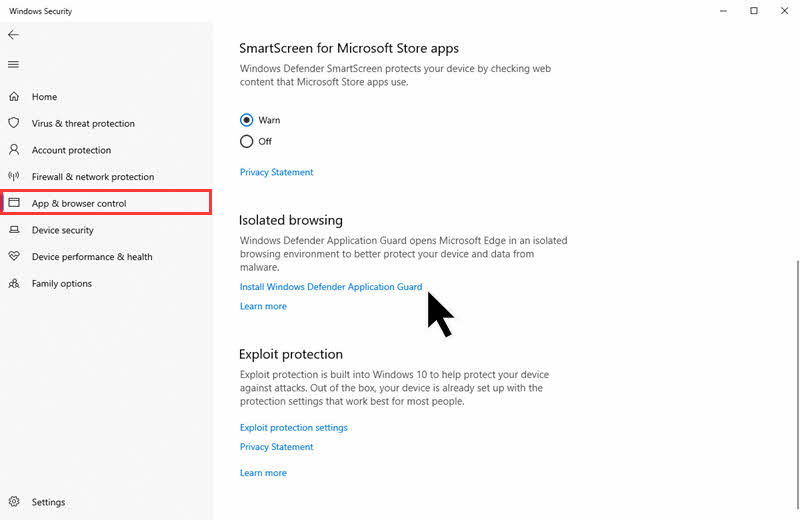The image size is (800, 520).
Task: Open Privacy Statement under Exploit protection
Action: [x=277, y=447]
